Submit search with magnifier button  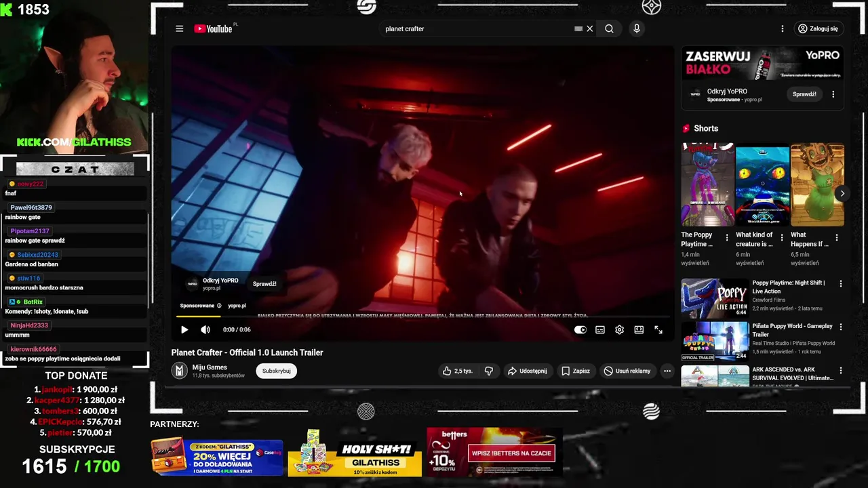tap(609, 28)
